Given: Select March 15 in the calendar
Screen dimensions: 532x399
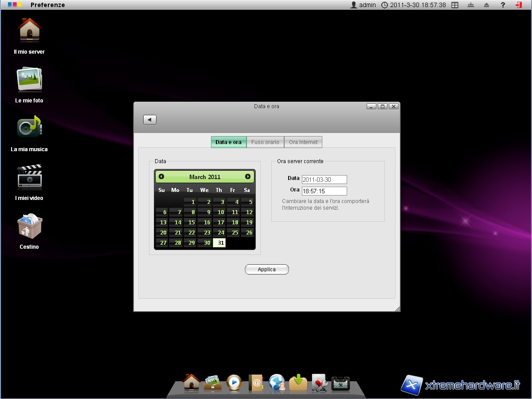Looking at the screenshot, I should 190,223.
